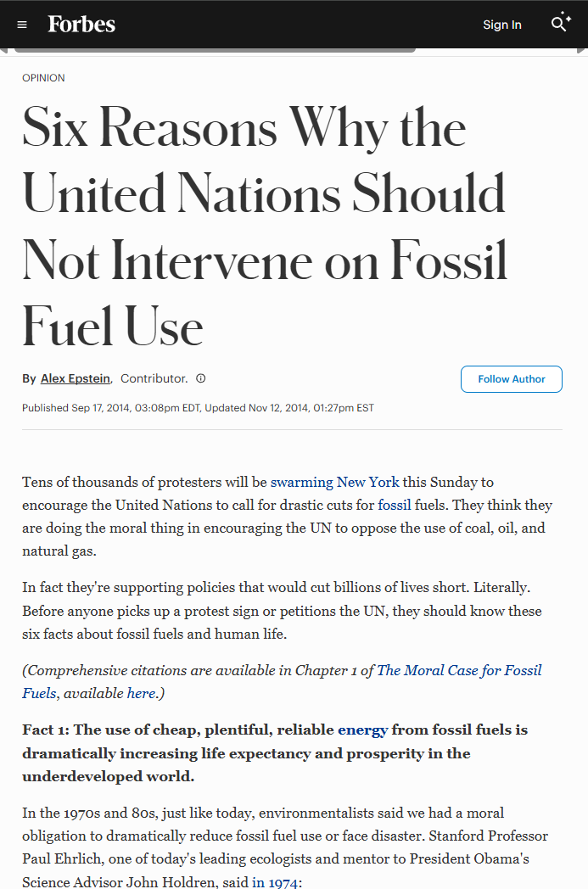588x889 pixels.
Task: Click the Follow Author button
Action: [x=512, y=378]
